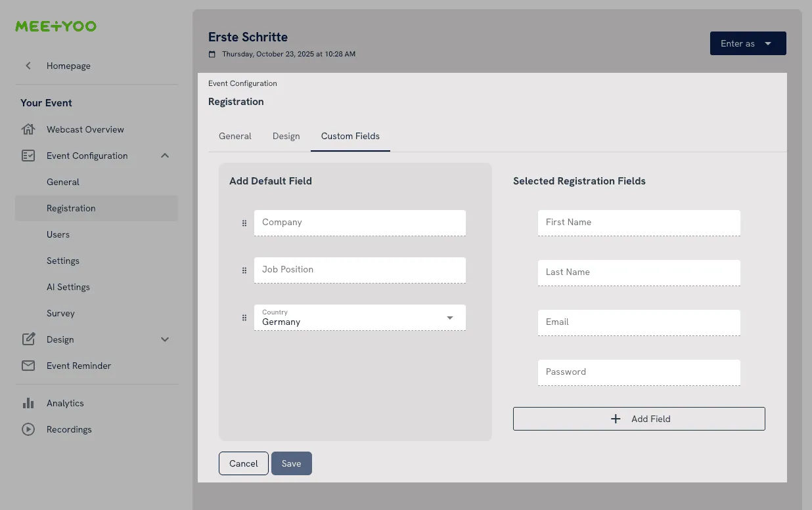This screenshot has width=812, height=510.
Task: Click the Event Configuration sidebar icon
Action: tap(29, 156)
